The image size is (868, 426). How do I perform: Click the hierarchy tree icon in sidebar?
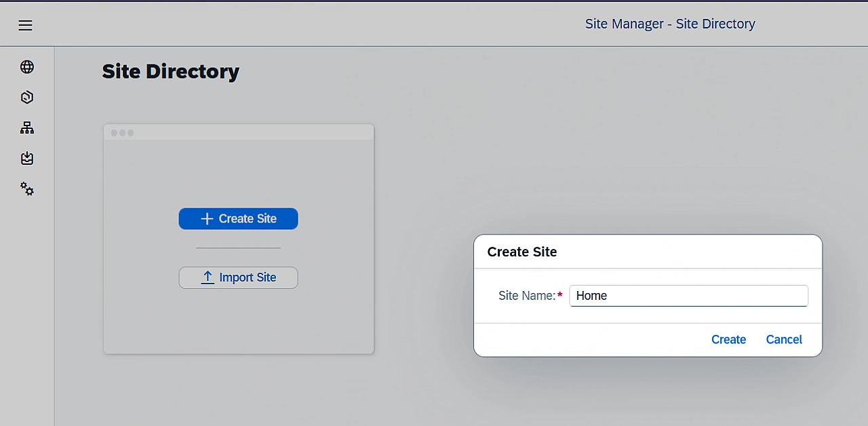coord(27,128)
